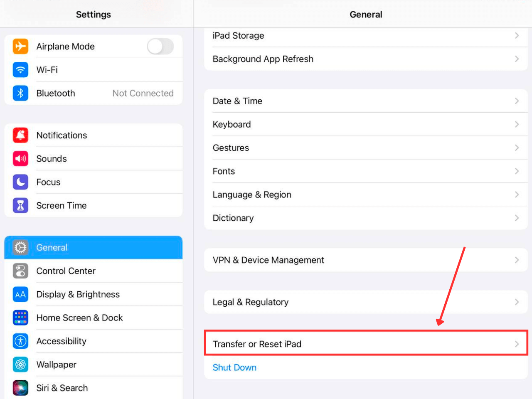Image resolution: width=532 pixels, height=399 pixels.
Task: Click the Bluetooth icon
Action: [x=20, y=93]
